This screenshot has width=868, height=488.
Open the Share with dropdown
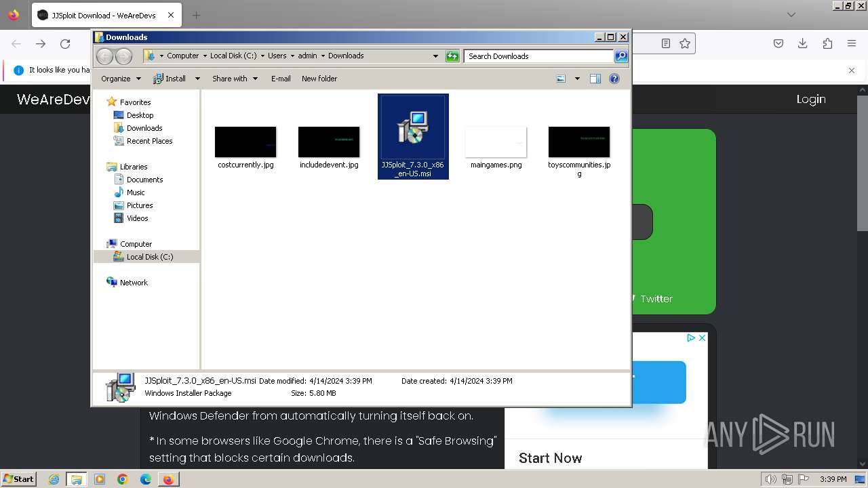click(x=235, y=79)
